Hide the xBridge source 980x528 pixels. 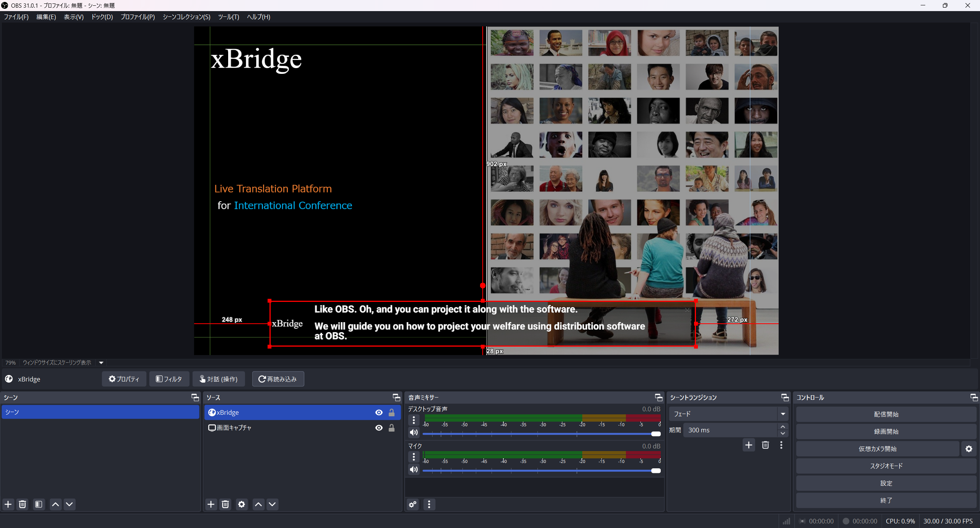point(379,412)
